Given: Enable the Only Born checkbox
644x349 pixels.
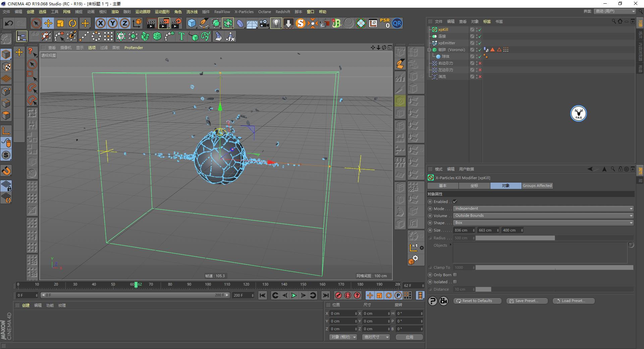Looking at the screenshot, I should coord(455,275).
